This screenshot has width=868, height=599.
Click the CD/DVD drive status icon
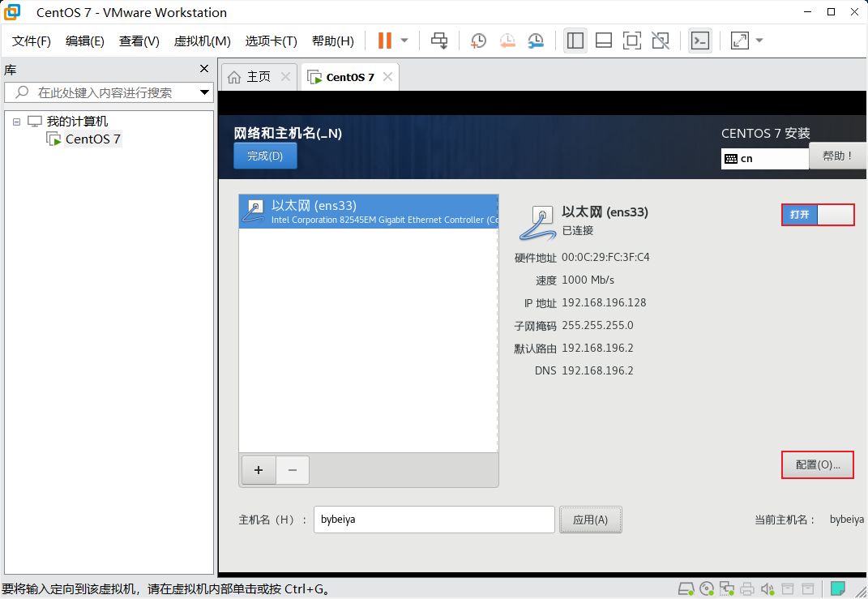click(x=707, y=588)
